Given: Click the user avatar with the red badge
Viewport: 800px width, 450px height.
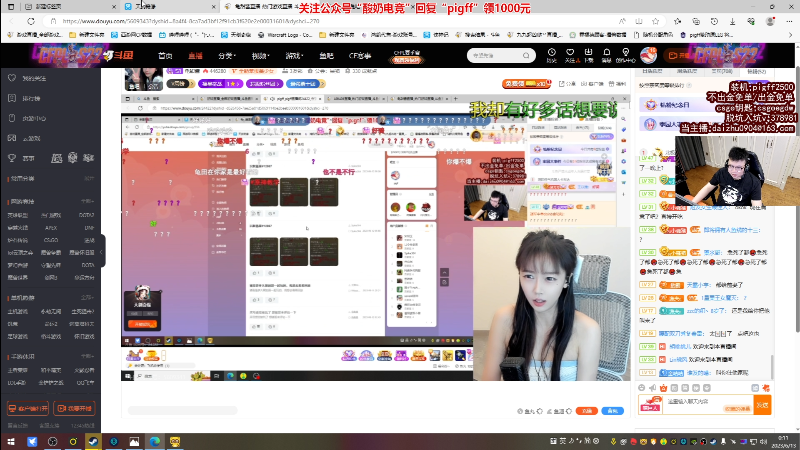Looking at the screenshot, I should [x=648, y=55].
